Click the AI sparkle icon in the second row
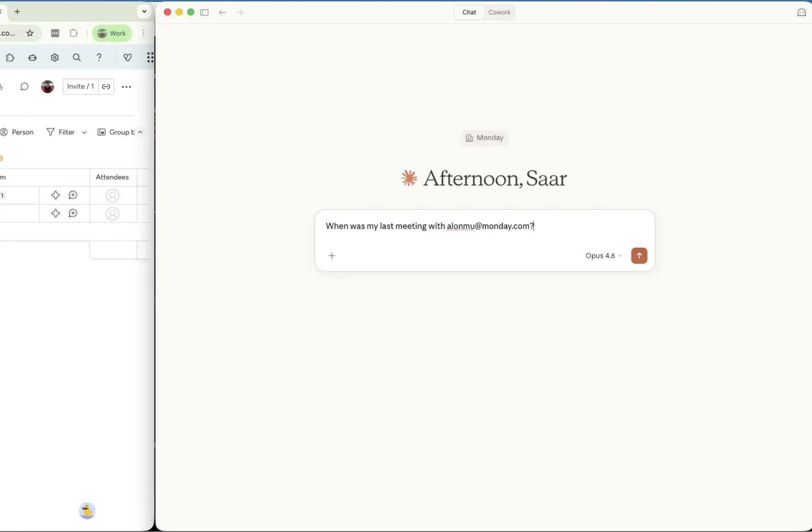Viewport: 812px width, 532px height. coord(55,213)
